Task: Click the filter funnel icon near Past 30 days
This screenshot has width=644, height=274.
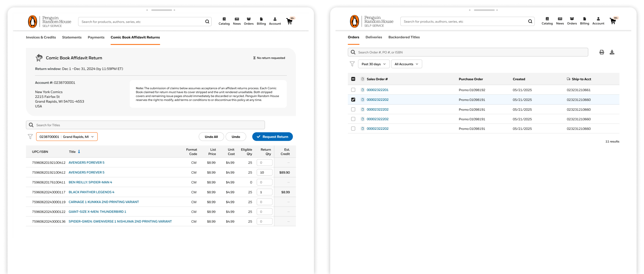Action: [x=352, y=64]
